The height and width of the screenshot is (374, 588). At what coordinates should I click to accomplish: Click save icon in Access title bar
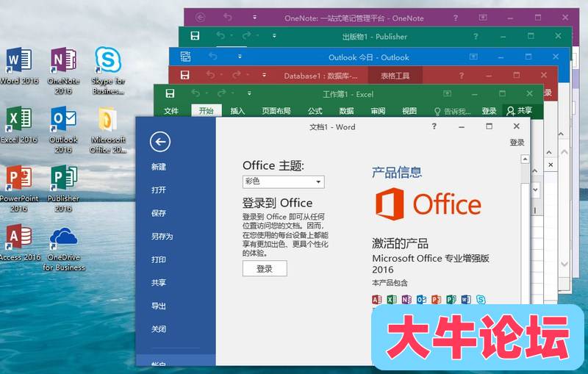coord(185,75)
